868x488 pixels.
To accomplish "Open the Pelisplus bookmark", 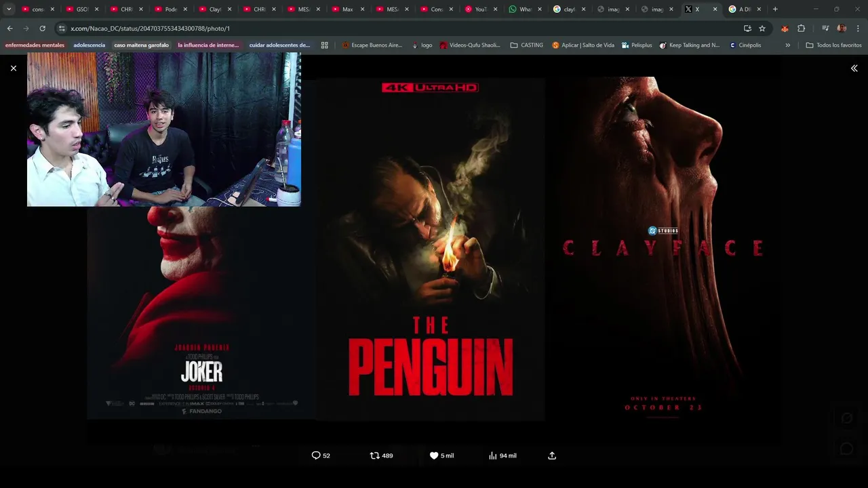I will point(637,45).
